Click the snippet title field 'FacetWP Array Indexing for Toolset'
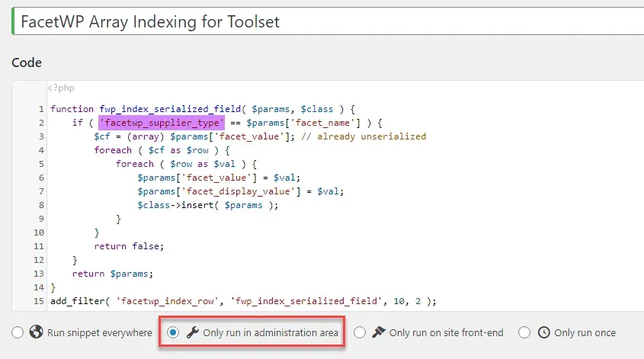Viewport: 644px width, 359px height. [328, 21]
